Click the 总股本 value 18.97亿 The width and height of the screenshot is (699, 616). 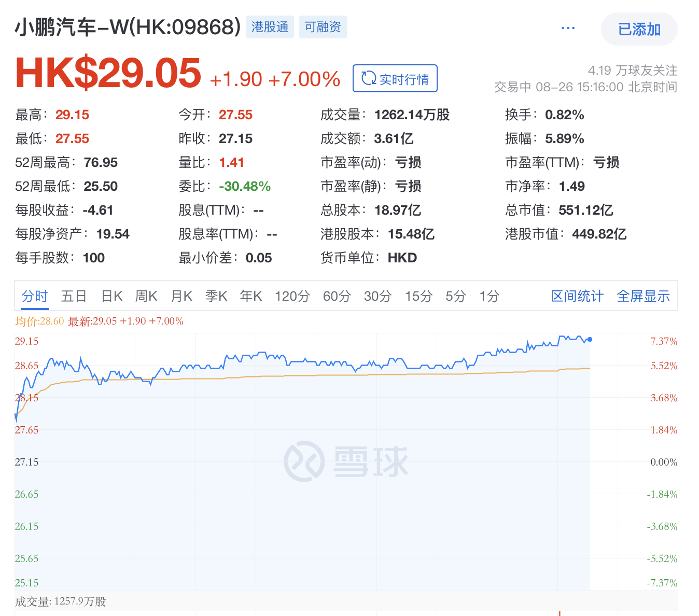pos(397,210)
